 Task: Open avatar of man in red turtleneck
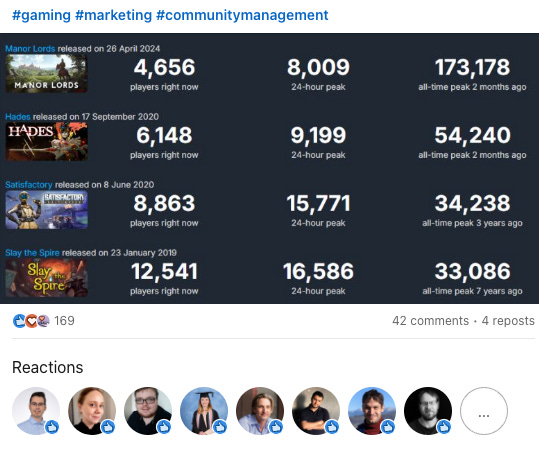coord(372,411)
